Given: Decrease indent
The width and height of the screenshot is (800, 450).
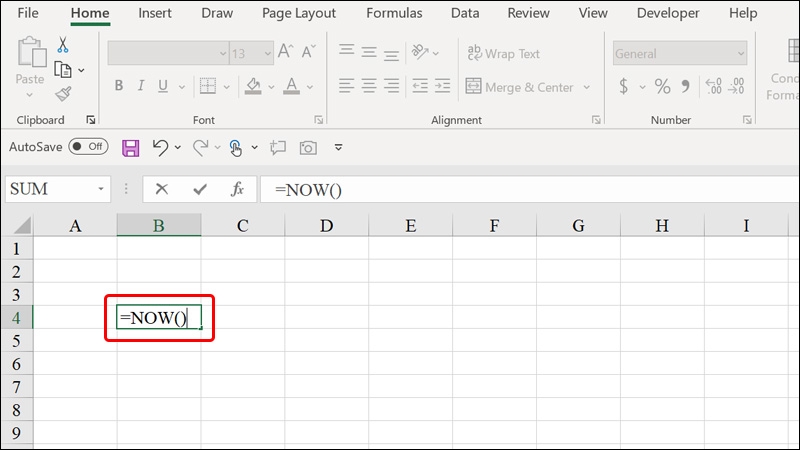Looking at the screenshot, I should coord(420,86).
